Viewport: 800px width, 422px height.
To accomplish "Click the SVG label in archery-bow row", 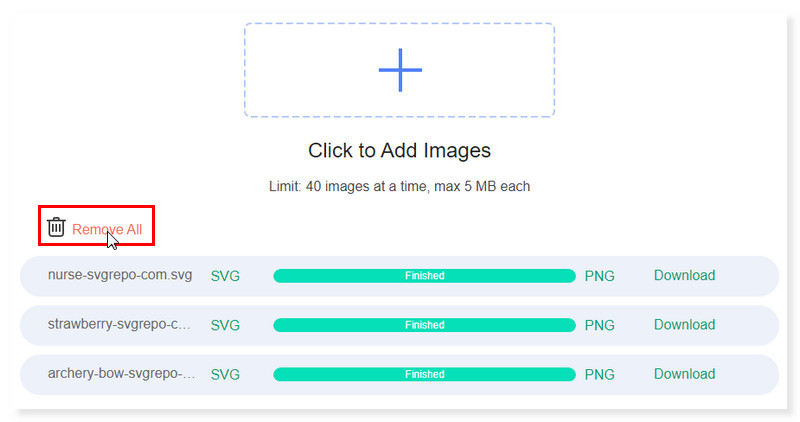I will click(x=225, y=374).
